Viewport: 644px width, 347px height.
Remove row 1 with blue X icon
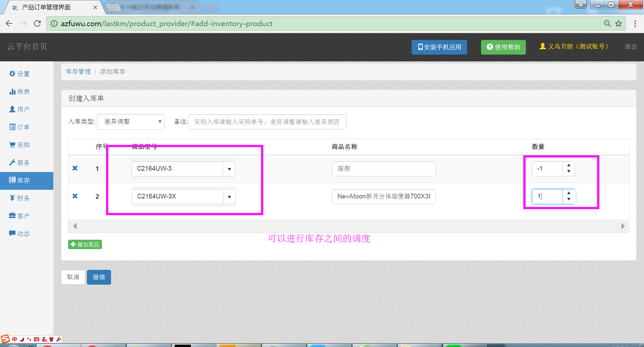point(75,168)
